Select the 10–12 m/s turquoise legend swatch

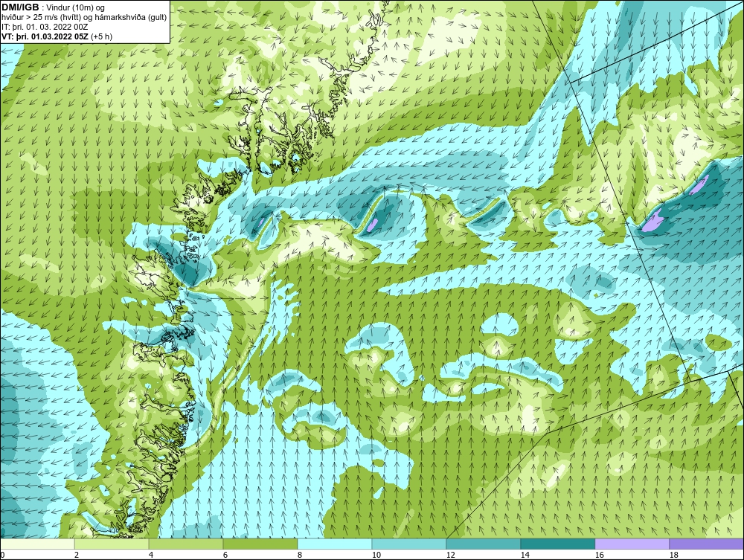point(409,544)
